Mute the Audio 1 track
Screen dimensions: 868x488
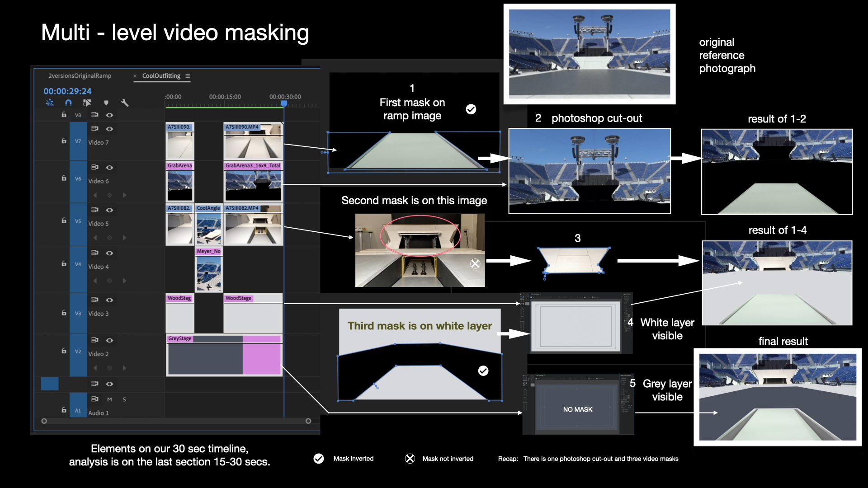pos(109,399)
